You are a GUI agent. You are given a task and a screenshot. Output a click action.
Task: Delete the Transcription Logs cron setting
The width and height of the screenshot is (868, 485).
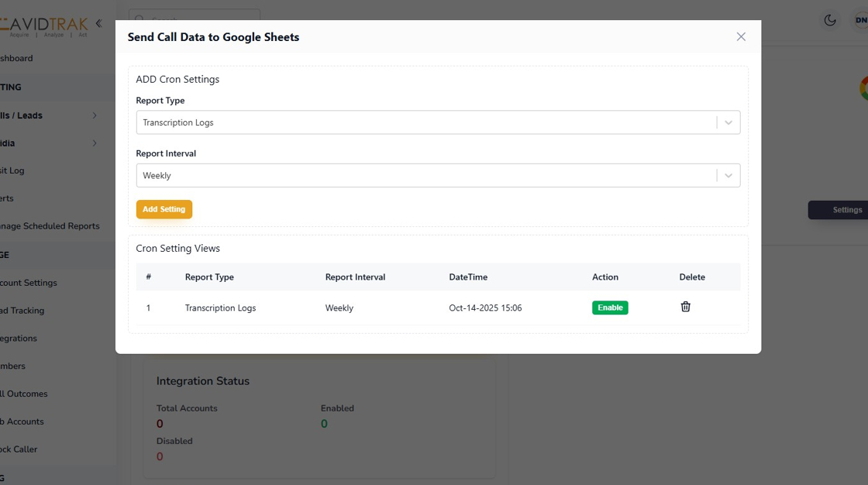(x=685, y=307)
